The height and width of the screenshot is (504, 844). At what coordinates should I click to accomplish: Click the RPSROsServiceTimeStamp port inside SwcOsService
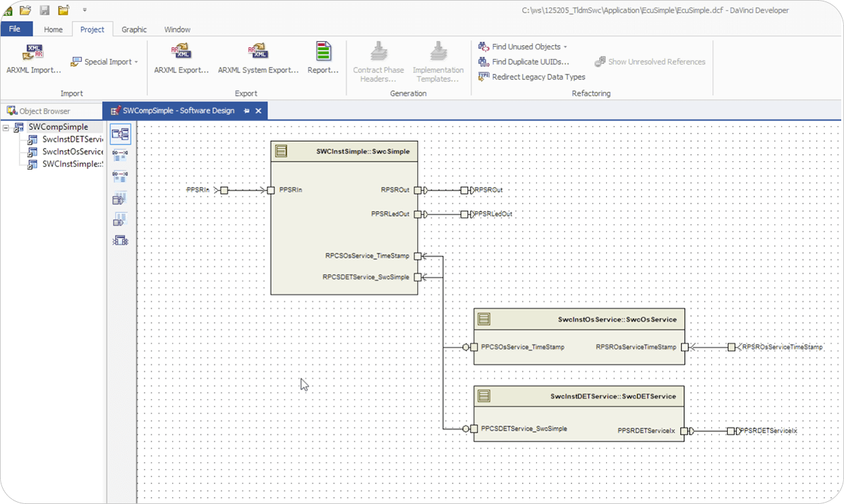684,347
